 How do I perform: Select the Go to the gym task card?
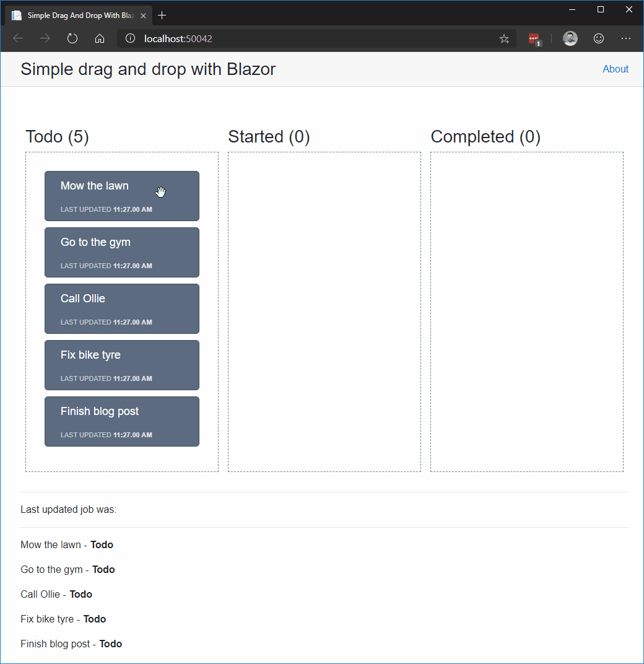[121, 252]
